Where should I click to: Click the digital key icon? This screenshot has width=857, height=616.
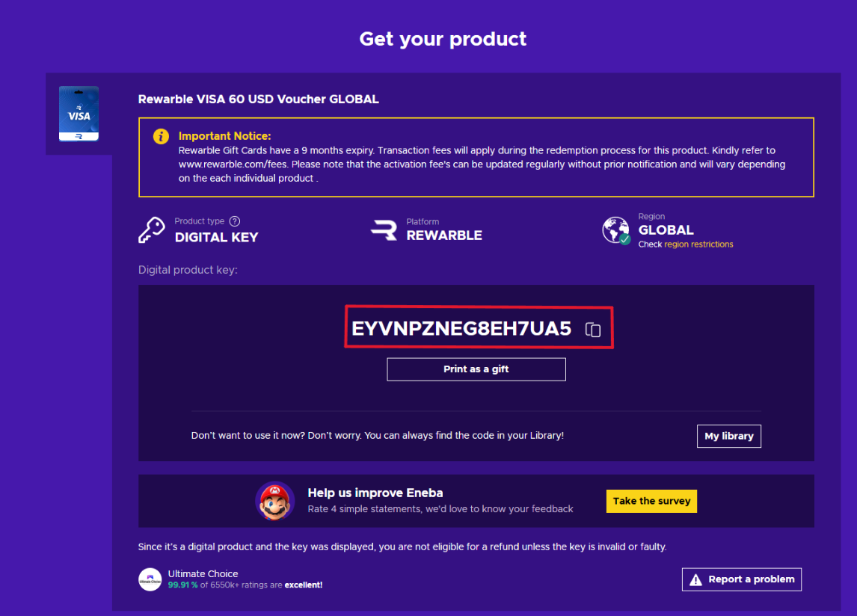point(152,230)
